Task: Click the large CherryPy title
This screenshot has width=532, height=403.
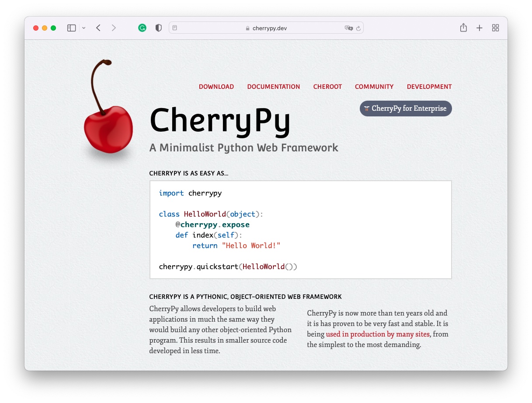Action: point(220,121)
